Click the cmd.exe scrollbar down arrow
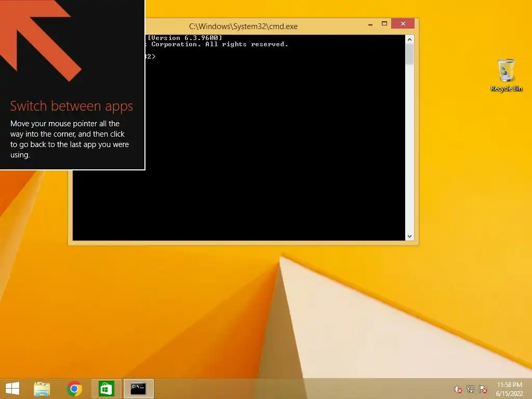Image resolution: width=532 pixels, height=399 pixels. point(409,236)
